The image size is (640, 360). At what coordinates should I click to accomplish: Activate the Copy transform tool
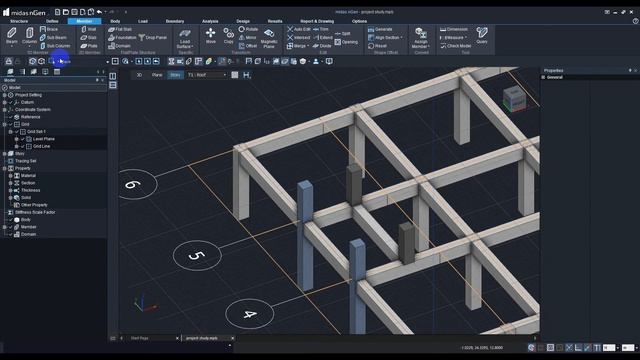(229, 36)
